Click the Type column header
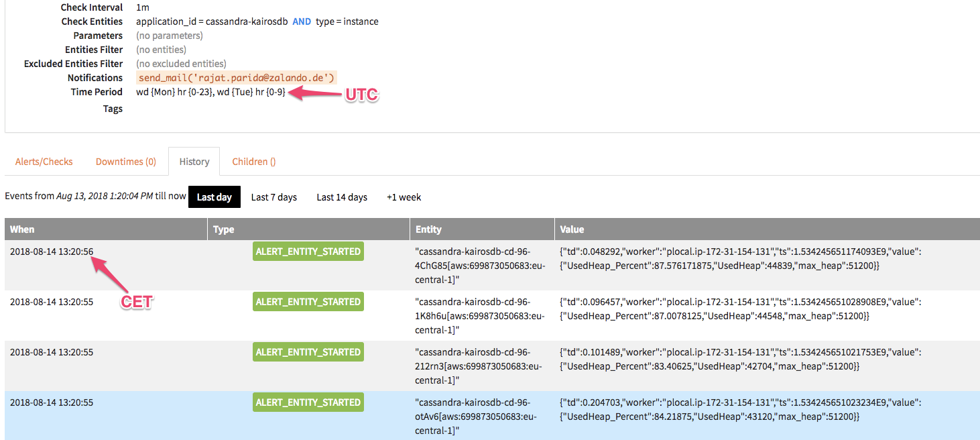The image size is (980, 440). 308,229
